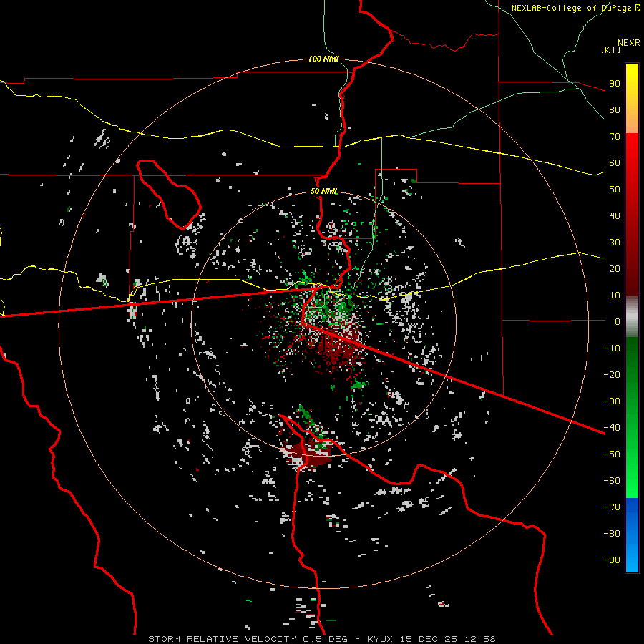Select the -60 value on velocity scale
This screenshot has width=644, height=644.
(x=612, y=481)
